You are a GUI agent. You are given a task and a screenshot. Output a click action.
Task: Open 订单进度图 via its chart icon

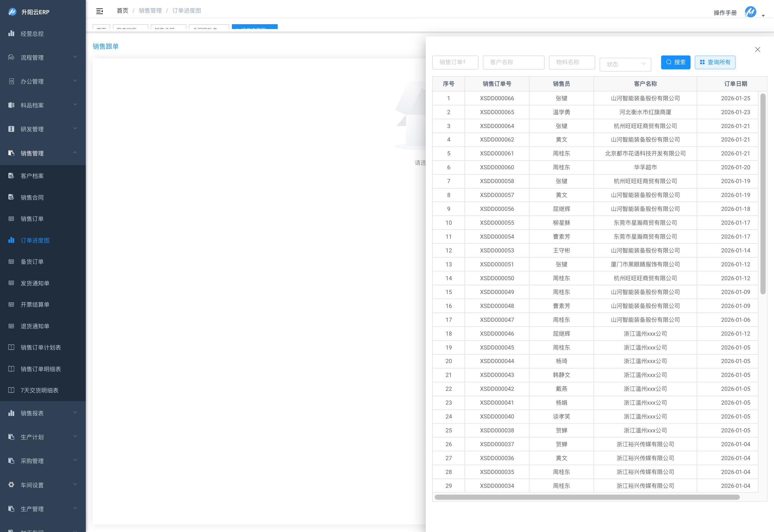(11, 240)
